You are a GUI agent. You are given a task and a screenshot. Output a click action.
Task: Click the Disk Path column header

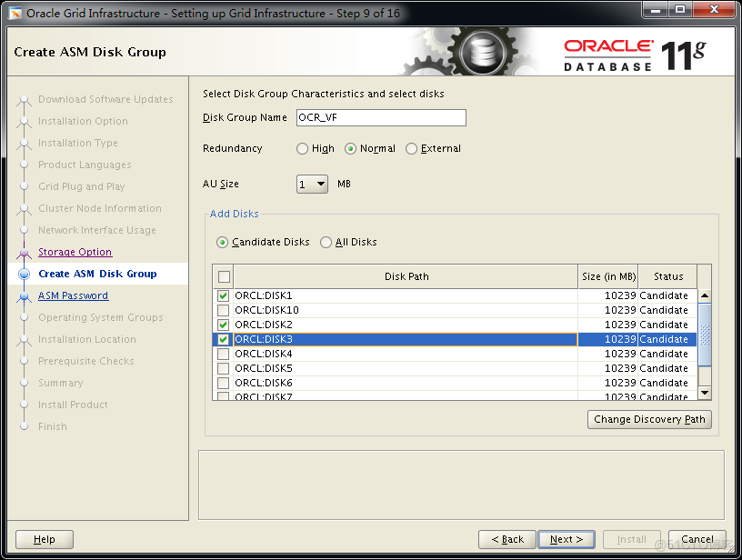pos(406,276)
